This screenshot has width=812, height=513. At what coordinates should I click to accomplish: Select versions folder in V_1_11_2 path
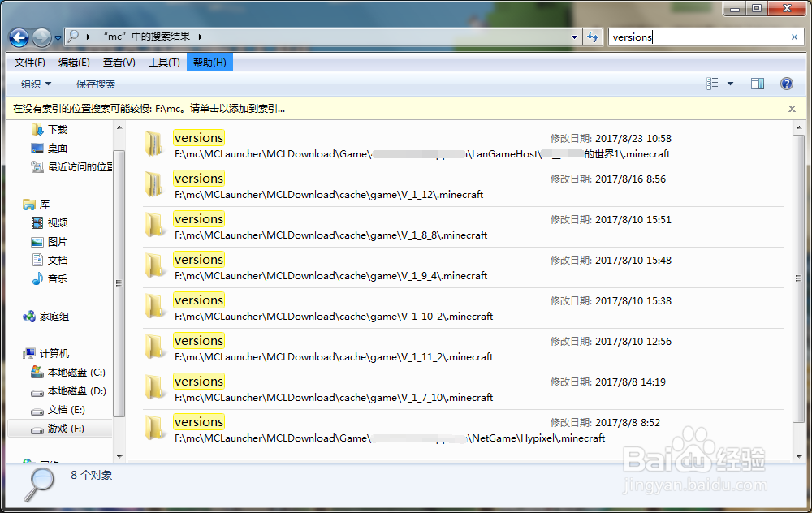tap(464, 349)
